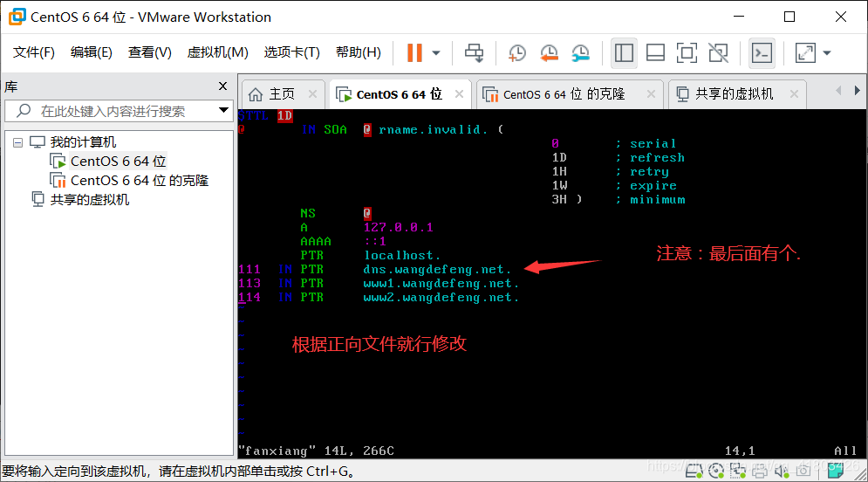Enter full screen mode

click(x=687, y=53)
